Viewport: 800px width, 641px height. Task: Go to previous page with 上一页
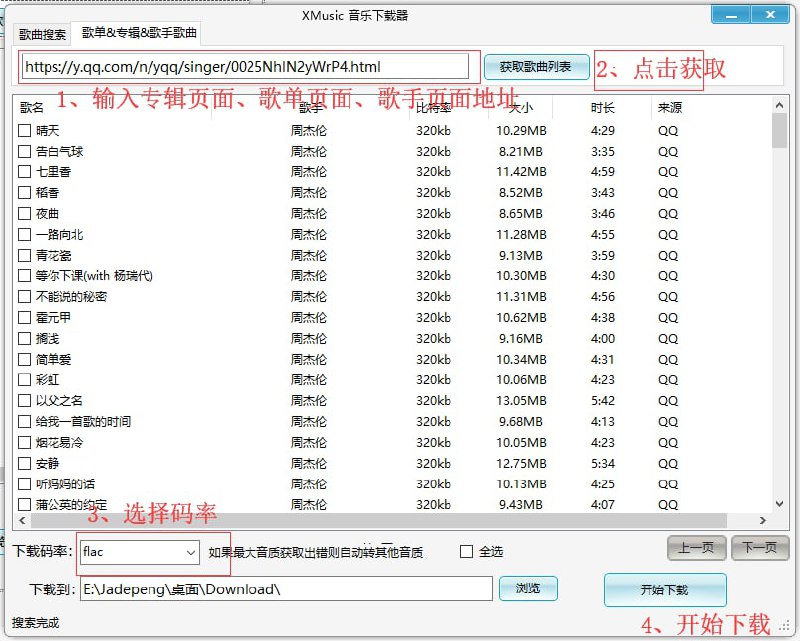pyautogui.click(x=696, y=549)
